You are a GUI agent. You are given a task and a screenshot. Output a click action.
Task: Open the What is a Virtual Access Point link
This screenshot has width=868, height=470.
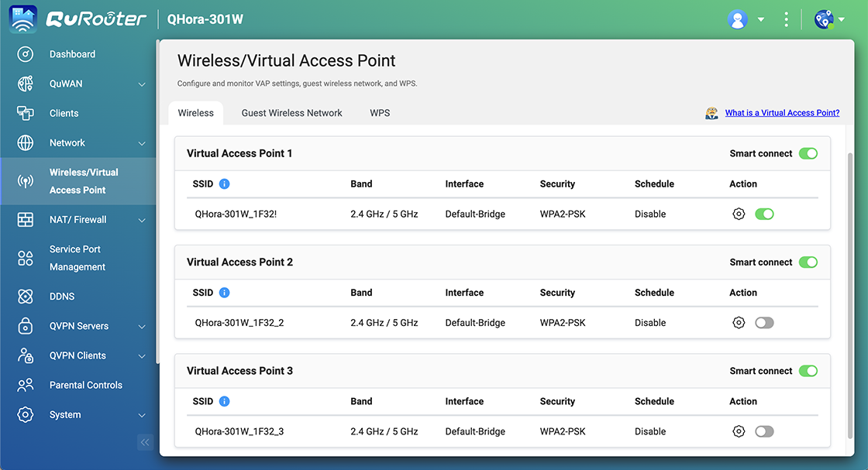pos(782,113)
